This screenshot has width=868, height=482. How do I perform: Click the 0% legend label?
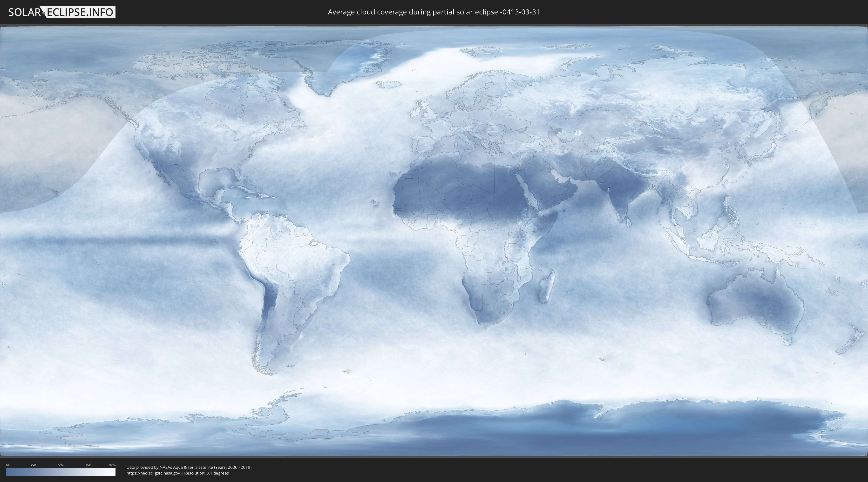(8, 465)
